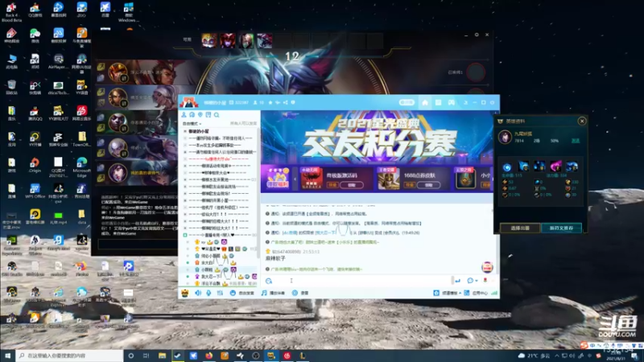Claim the 1688点券皮肤 reward button
The width and height of the screenshot is (644, 362).
[429, 185]
